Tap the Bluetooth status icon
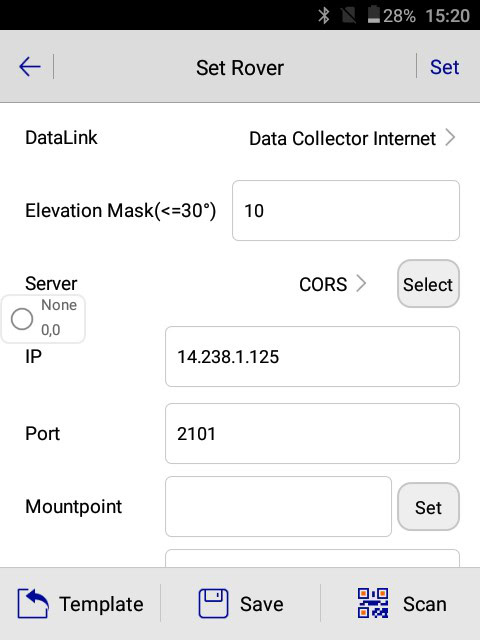 [x=324, y=16]
